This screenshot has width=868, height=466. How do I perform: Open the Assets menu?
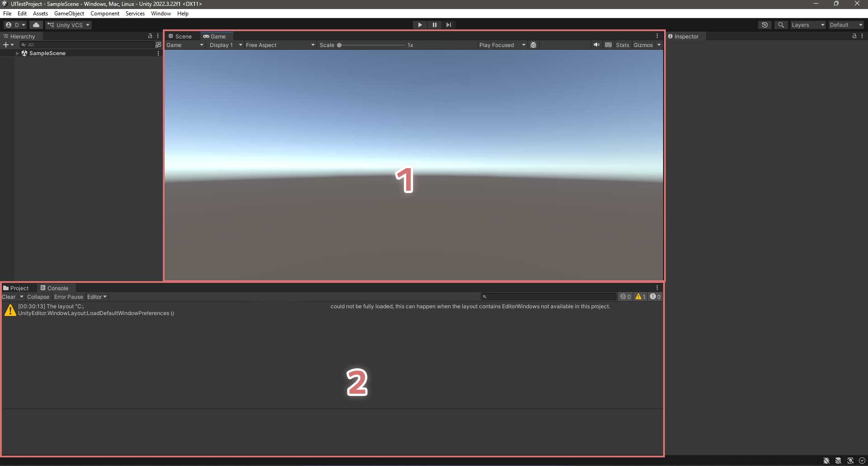click(40, 14)
